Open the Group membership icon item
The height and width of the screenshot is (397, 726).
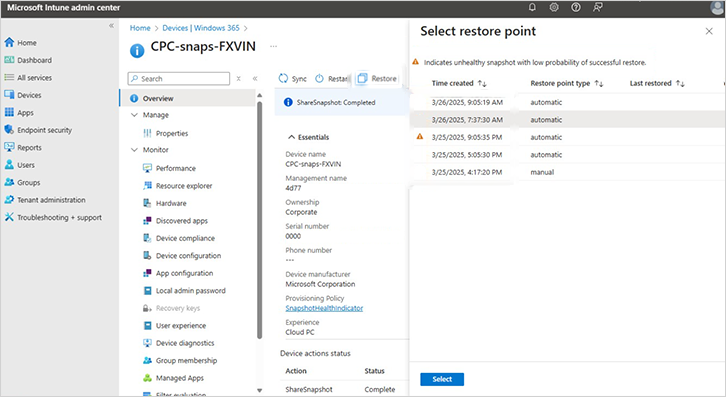147,360
